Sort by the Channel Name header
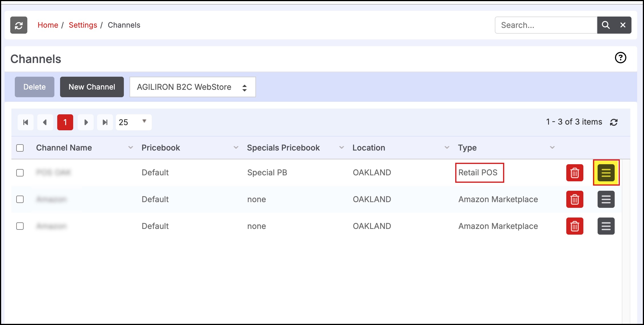The image size is (644, 325). pyautogui.click(x=64, y=148)
